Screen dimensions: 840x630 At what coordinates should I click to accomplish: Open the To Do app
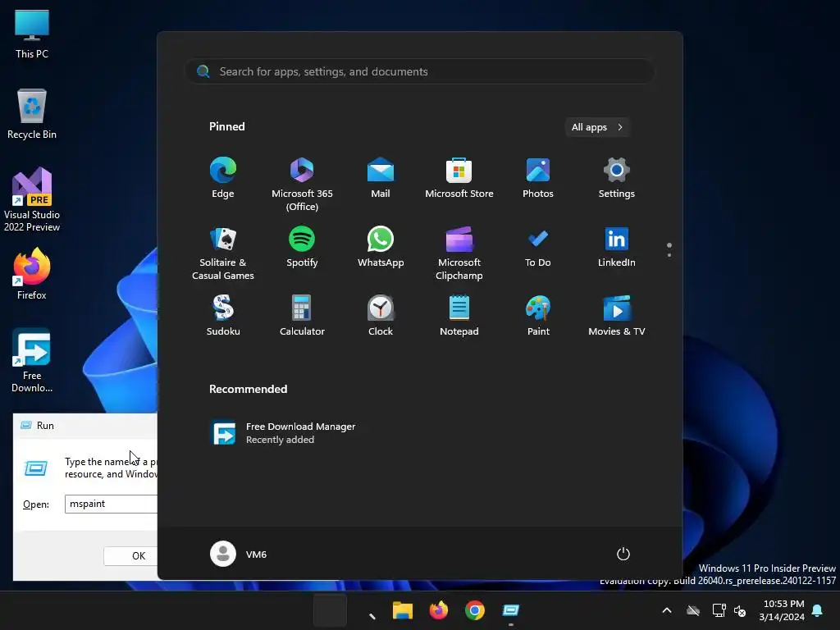[x=538, y=248]
